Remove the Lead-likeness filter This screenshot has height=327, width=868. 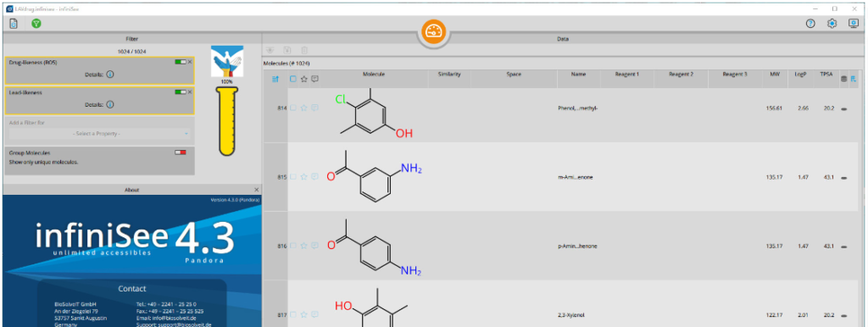(190, 91)
